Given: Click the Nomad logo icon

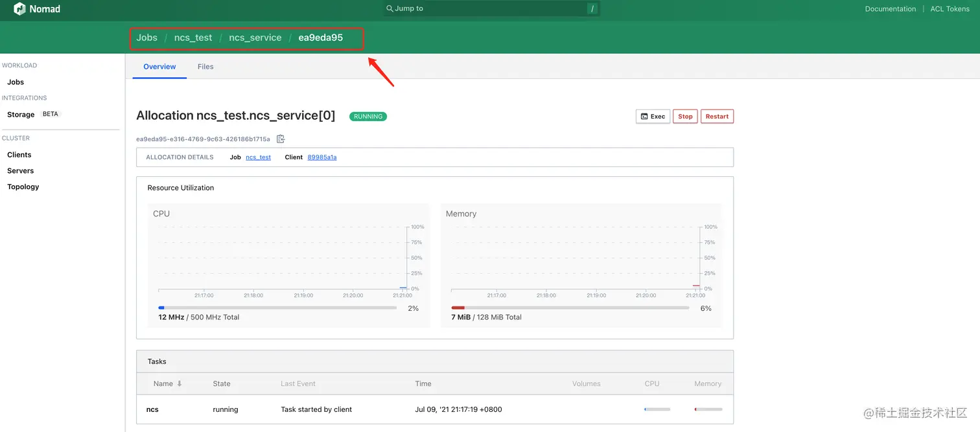Looking at the screenshot, I should pyautogui.click(x=19, y=9).
